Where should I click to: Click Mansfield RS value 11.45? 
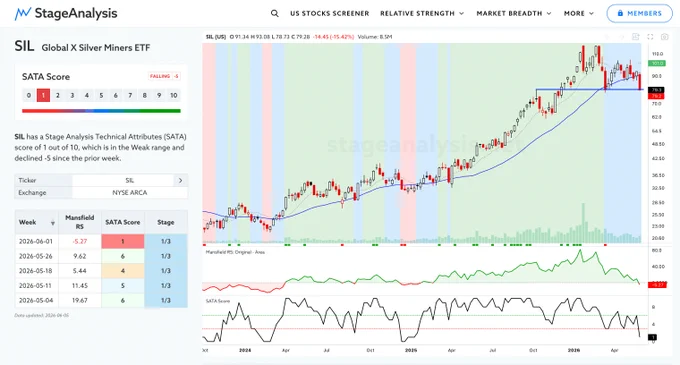[x=79, y=286]
